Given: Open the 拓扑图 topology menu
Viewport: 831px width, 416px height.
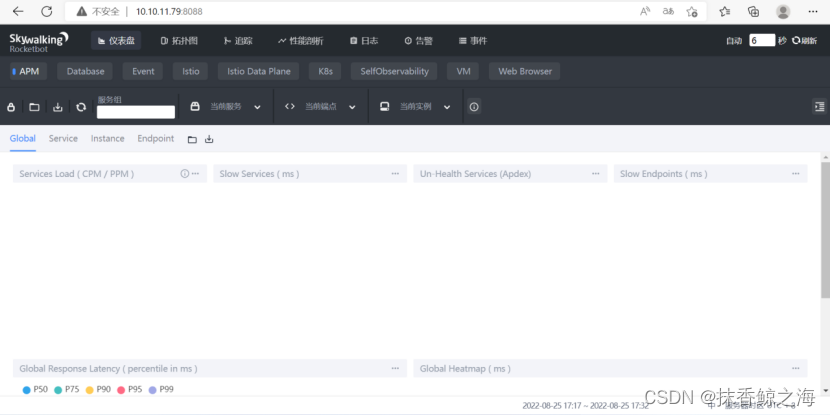Looking at the screenshot, I should click(179, 41).
